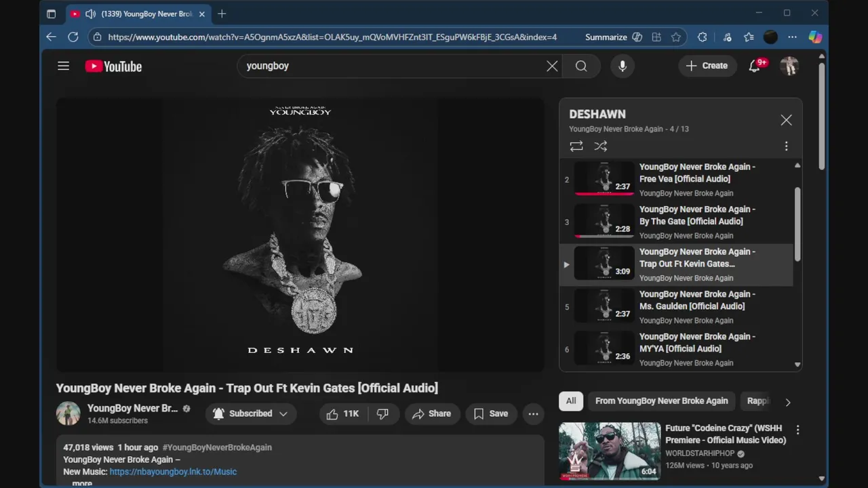Open options menu for Codeine Crazy video
Viewport: 868px width, 488px height.
[797, 430]
